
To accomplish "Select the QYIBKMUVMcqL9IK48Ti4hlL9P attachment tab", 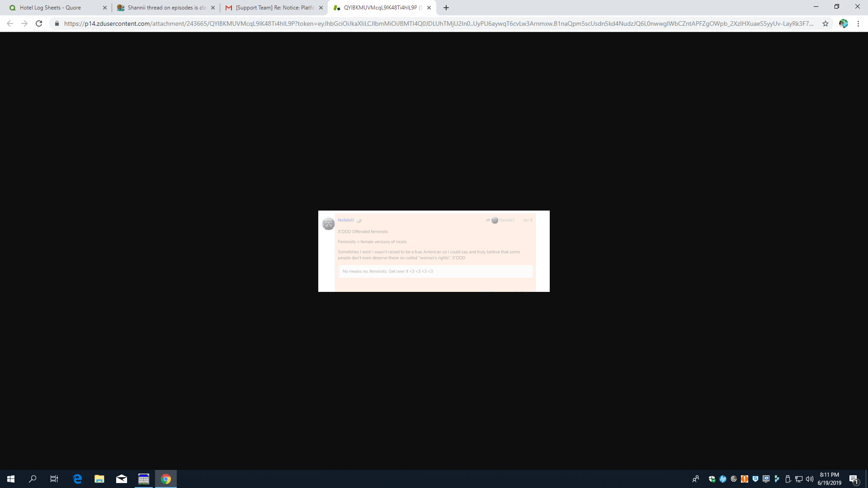I will [382, 8].
